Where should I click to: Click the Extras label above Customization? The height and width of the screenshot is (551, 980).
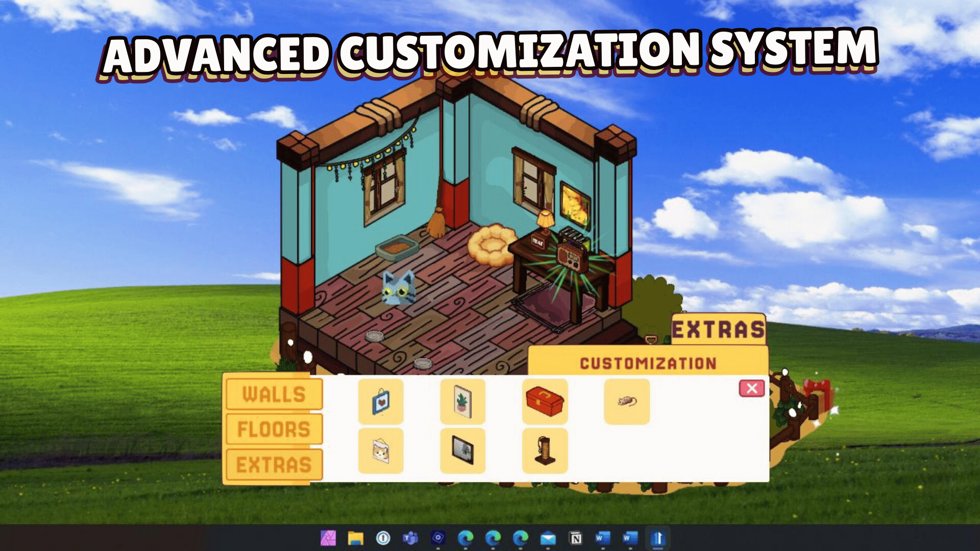[718, 330]
